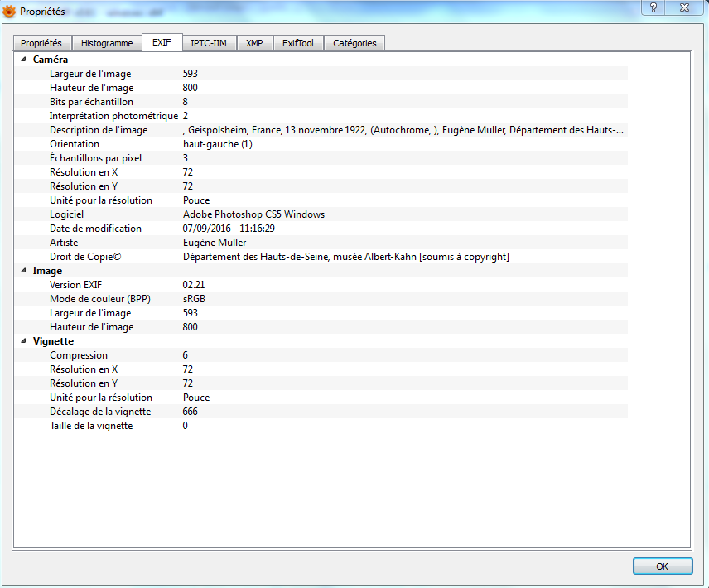The width and height of the screenshot is (709, 588).
Task: Collapse the Image section
Action: (x=23, y=271)
